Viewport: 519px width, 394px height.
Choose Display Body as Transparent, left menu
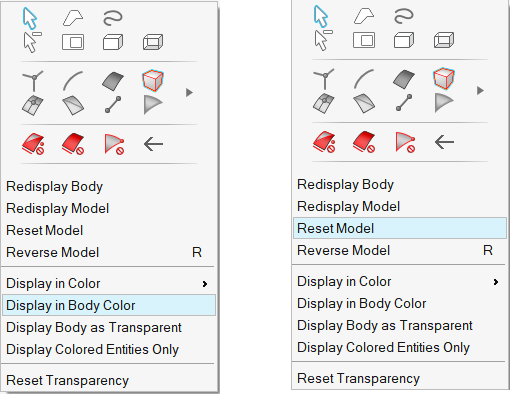pyautogui.click(x=109, y=327)
